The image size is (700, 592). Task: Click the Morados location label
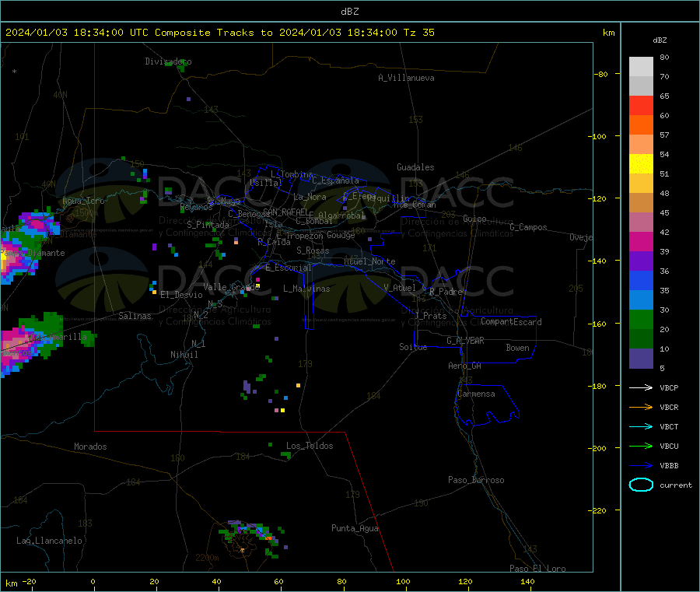point(90,447)
